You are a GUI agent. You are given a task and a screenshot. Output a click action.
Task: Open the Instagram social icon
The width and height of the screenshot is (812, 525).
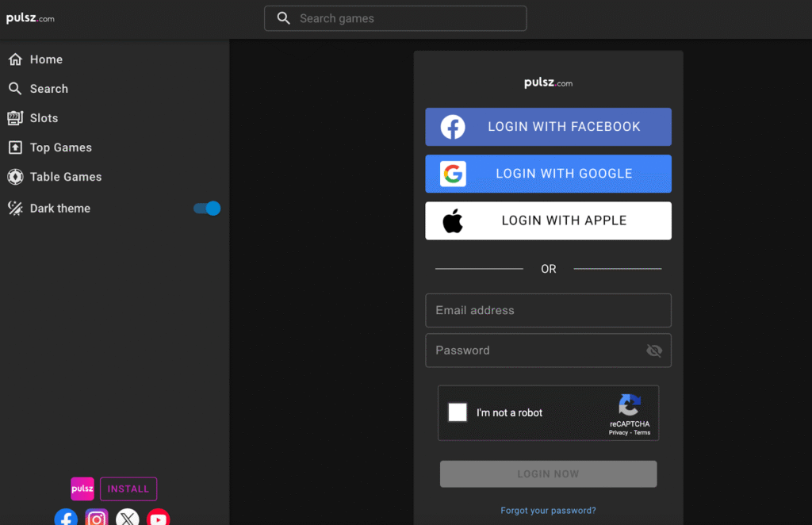point(97,518)
